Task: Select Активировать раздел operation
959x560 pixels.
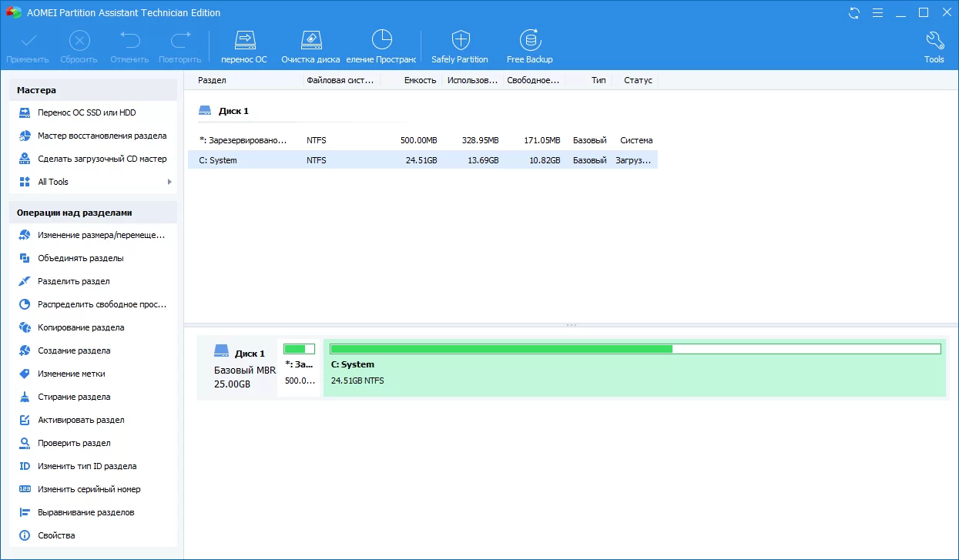Action: (93, 420)
